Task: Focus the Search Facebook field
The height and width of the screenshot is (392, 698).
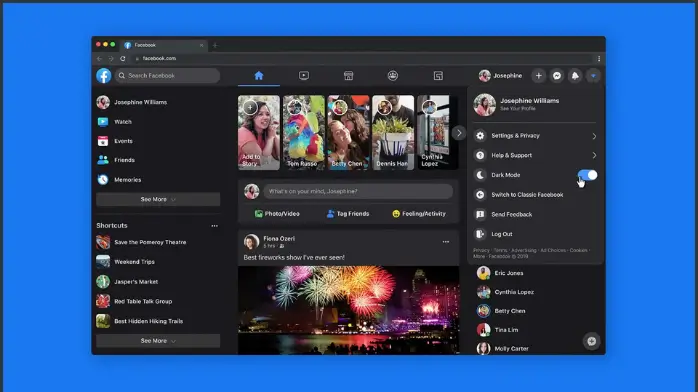Action: click(167, 76)
